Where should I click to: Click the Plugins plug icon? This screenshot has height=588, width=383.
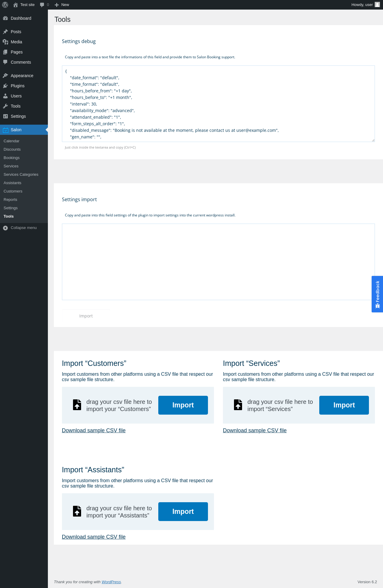[5, 86]
